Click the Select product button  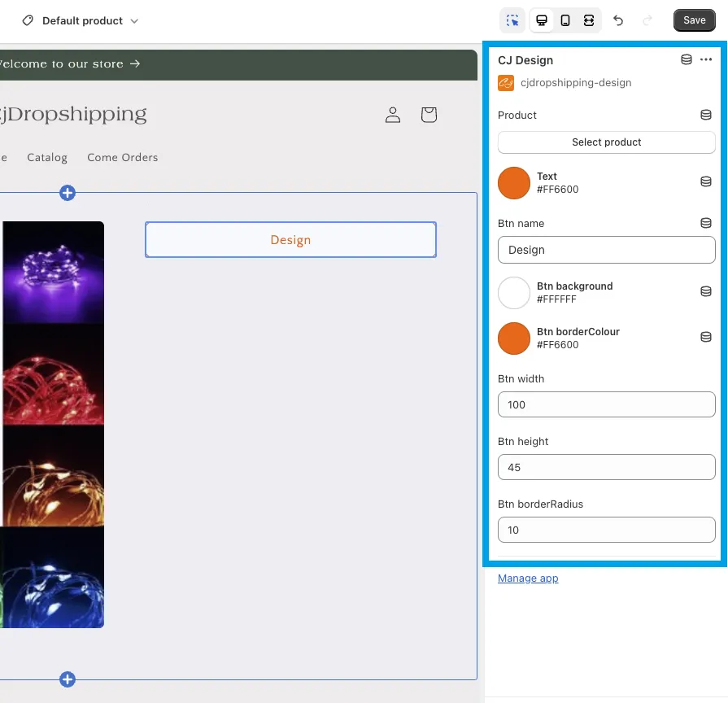pyautogui.click(x=606, y=142)
